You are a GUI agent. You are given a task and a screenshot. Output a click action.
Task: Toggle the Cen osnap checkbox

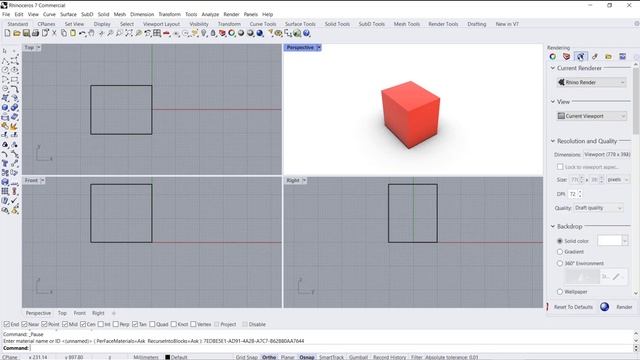pos(83,324)
